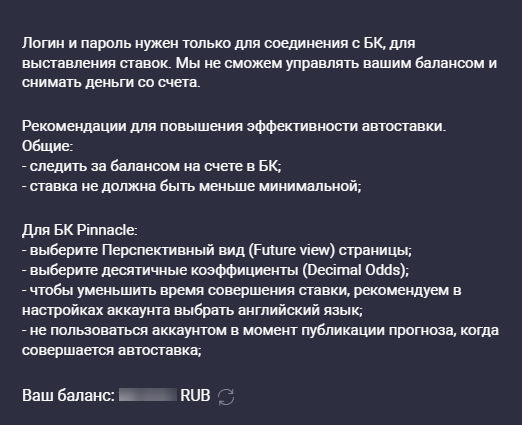Click the line 'выставления ставок. Мы не сможем управлять'
The height and width of the screenshot is (425, 522).
coord(260,63)
